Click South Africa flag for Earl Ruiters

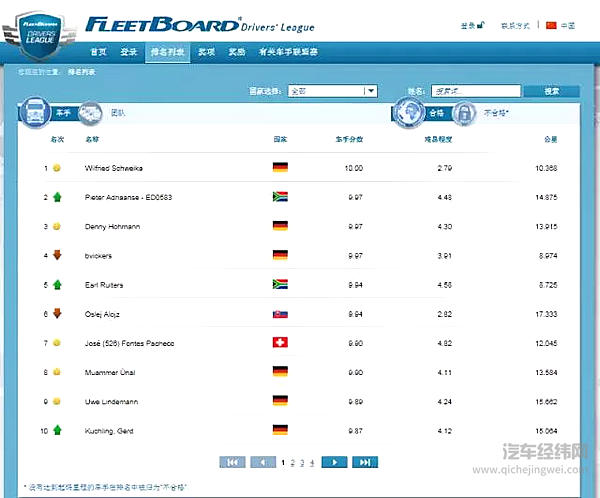280,284
